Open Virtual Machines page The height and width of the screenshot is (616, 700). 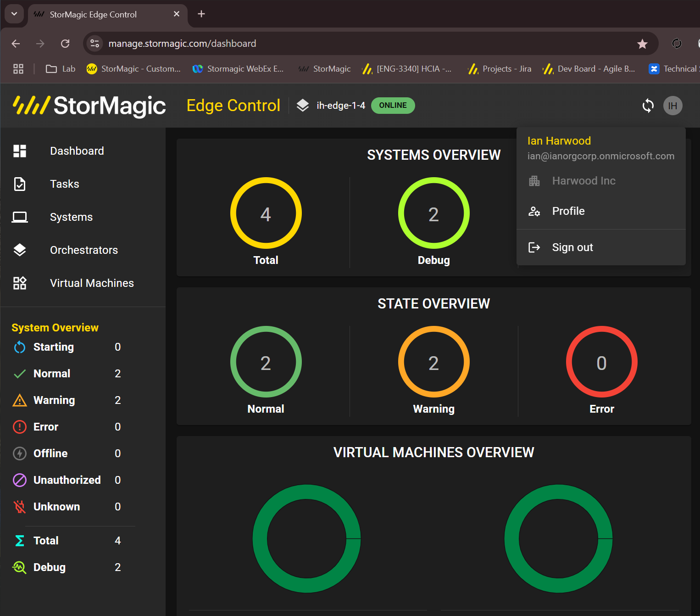point(92,283)
